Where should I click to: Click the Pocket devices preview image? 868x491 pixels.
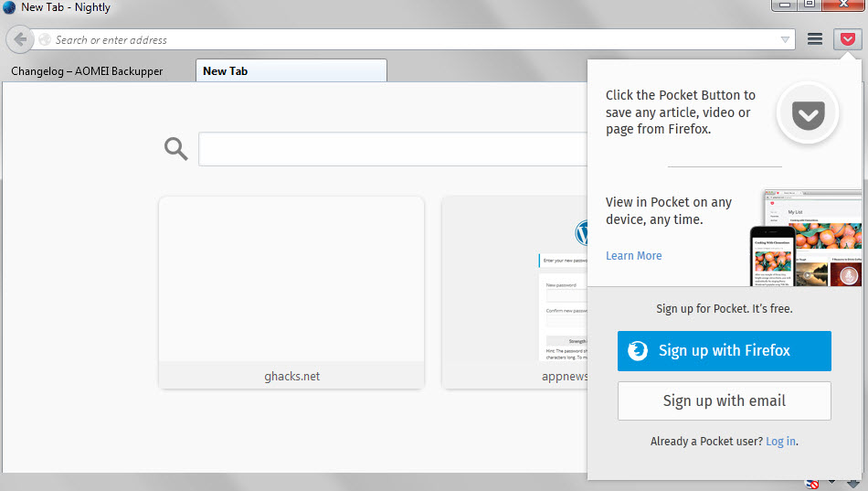point(806,238)
